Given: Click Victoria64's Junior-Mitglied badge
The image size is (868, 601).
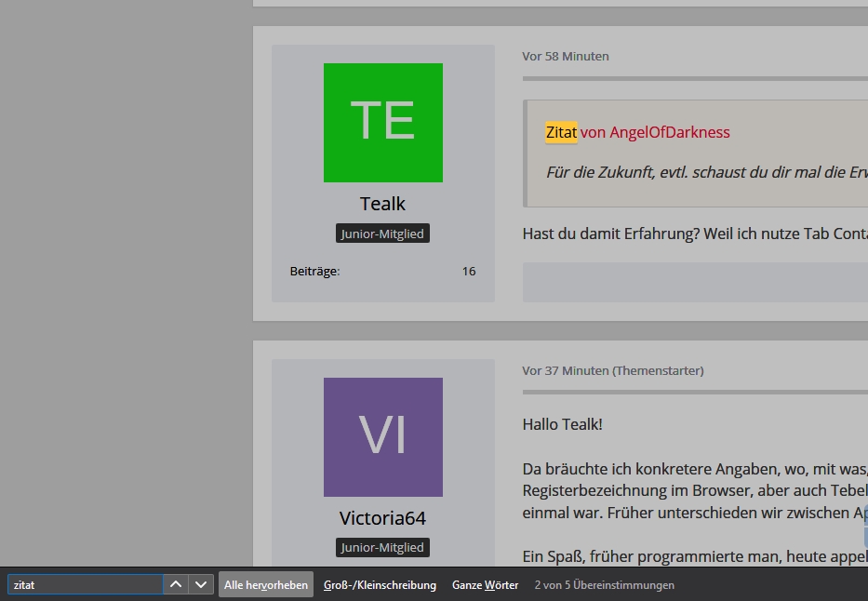Looking at the screenshot, I should [382, 547].
